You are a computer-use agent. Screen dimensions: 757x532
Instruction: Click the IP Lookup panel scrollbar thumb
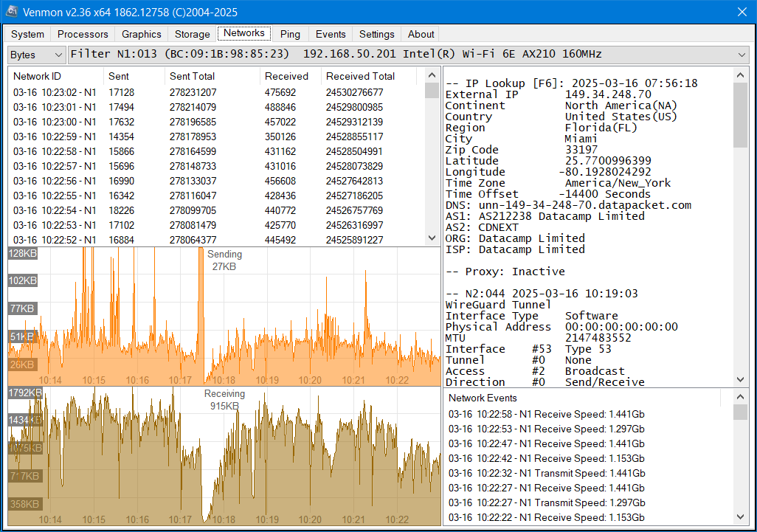coord(740,115)
